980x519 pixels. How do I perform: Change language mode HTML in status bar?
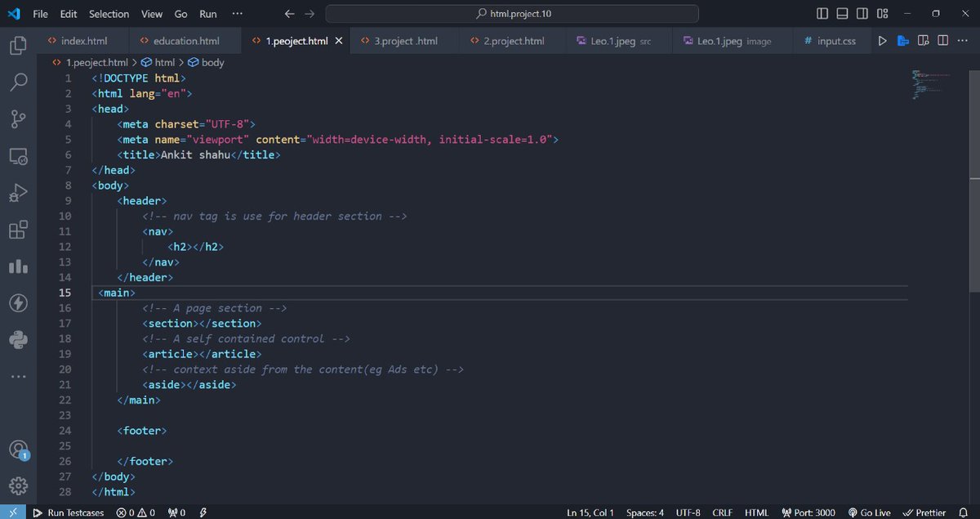click(756, 512)
